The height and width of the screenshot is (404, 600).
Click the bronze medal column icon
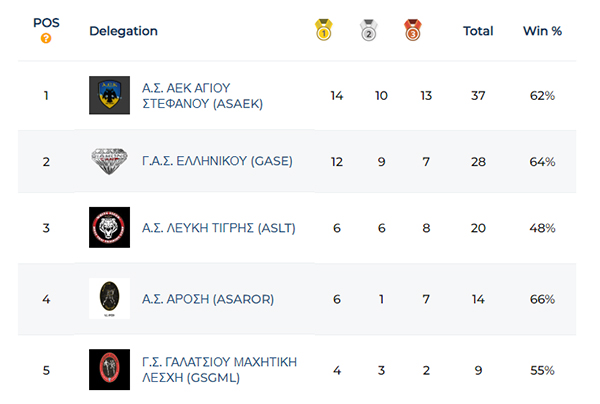coord(411,31)
